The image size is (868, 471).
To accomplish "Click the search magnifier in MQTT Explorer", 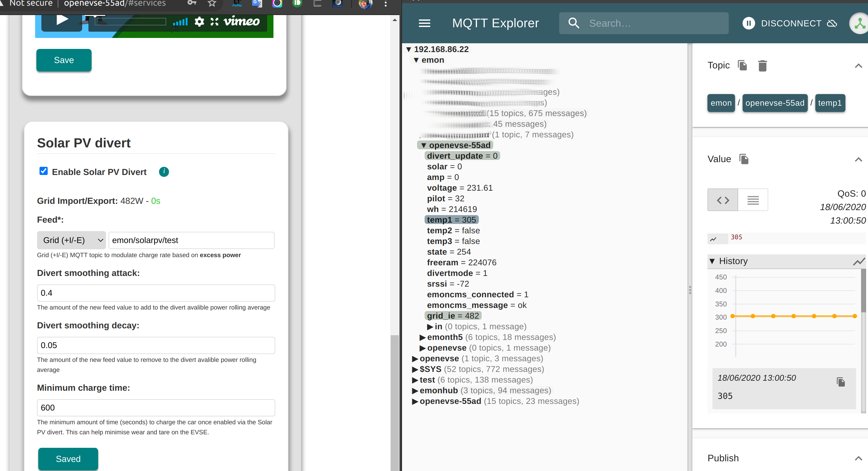I will click(x=574, y=23).
